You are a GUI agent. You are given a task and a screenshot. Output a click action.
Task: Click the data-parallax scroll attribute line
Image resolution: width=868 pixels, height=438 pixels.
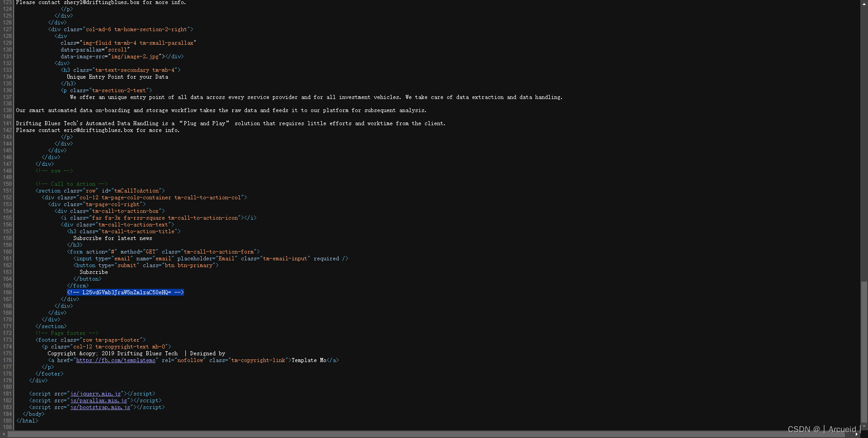(x=95, y=50)
